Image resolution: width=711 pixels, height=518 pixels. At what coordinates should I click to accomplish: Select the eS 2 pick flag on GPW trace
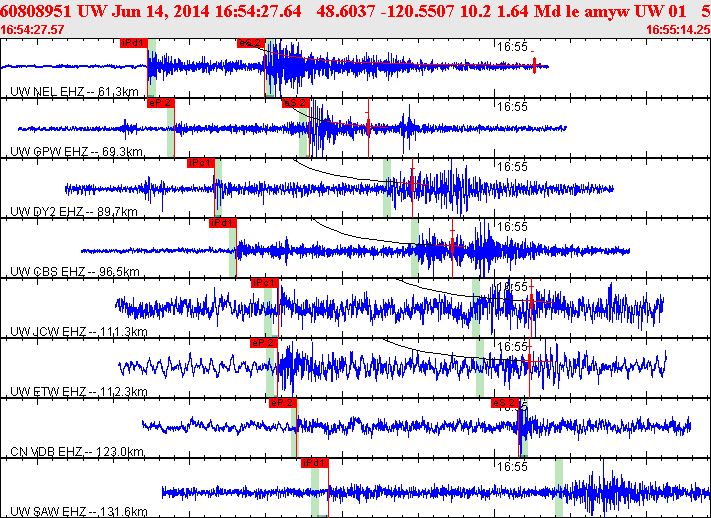tap(296, 103)
